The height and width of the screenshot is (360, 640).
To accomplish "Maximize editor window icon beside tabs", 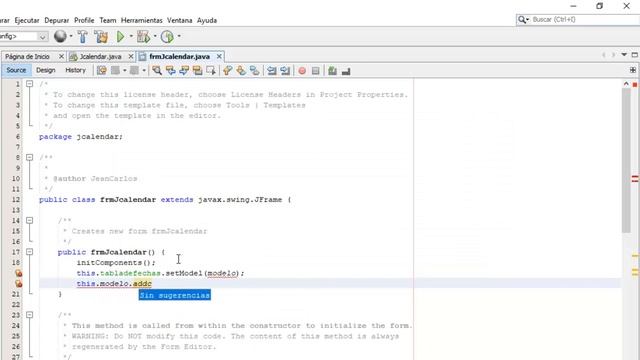I will coord(635,54).
